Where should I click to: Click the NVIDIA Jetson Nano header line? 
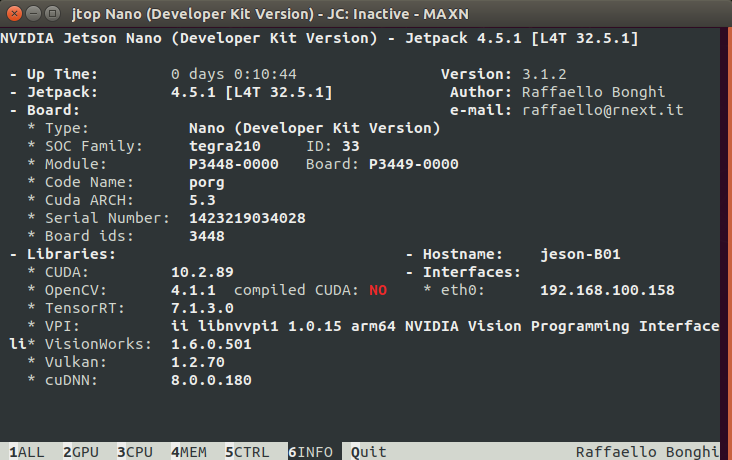pyautogui.click(x=319, y=38)
